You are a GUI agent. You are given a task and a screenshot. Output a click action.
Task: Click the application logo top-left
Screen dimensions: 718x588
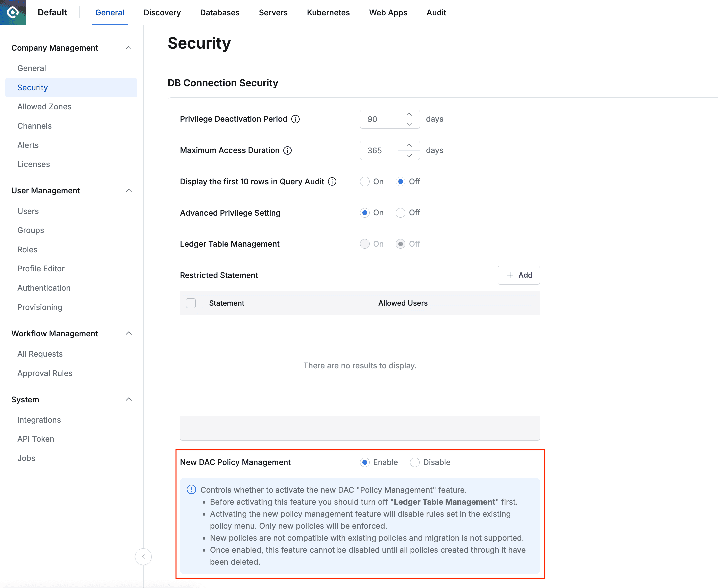12,12
